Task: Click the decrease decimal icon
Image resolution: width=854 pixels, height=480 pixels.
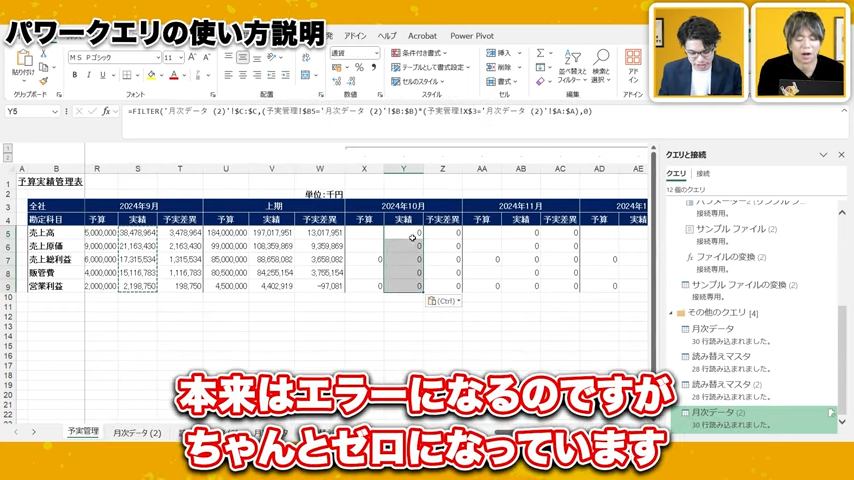Action: pyautogui.click(x=351, y=81)
